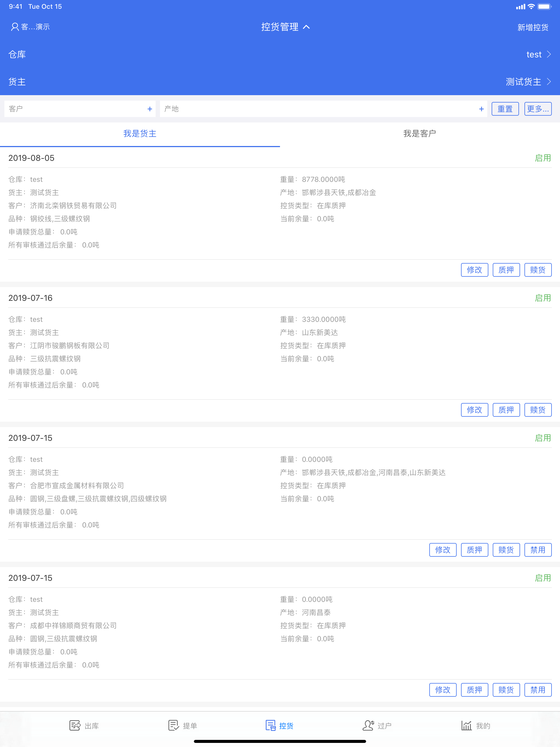The height and width of the screenshot is (747, 560).
Task: Select the date 2019-08-05 header
Action: (x=31, y=158)
